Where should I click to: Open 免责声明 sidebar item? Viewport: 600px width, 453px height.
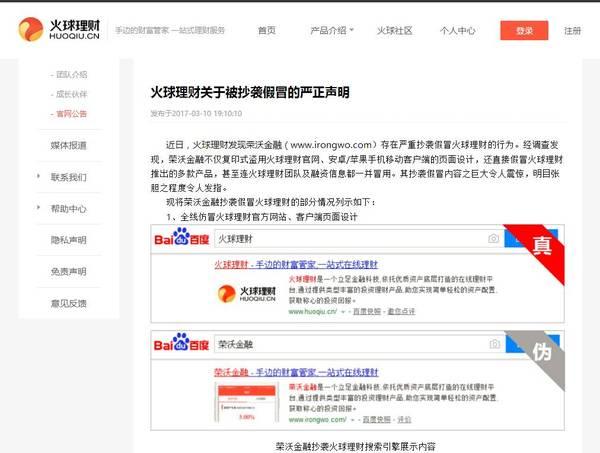tap(69, 272)
